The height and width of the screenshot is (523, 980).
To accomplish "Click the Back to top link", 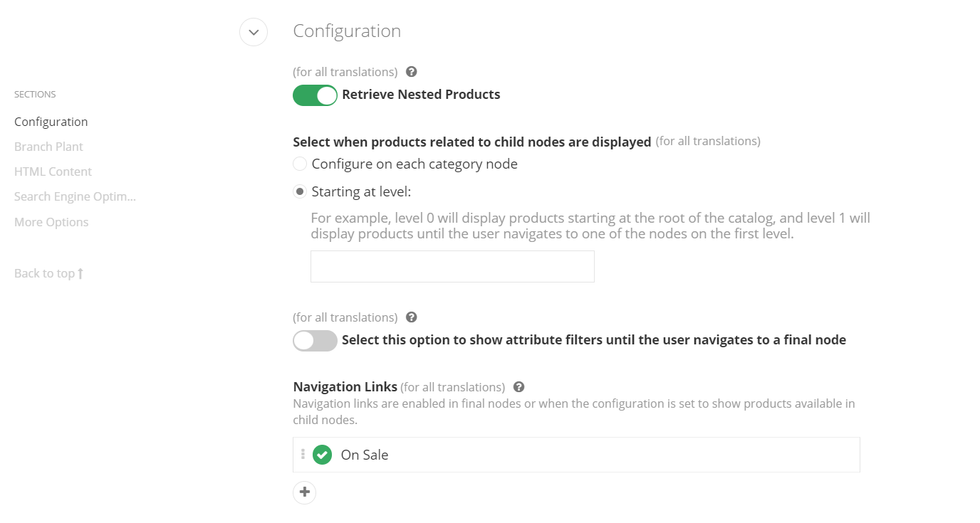I will (x=48, y=273).
